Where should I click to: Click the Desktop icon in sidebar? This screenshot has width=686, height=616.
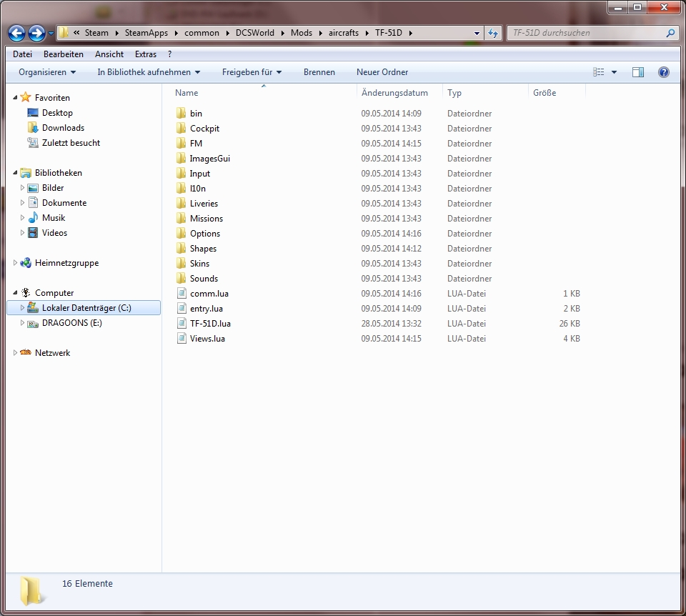tap(33, 113)
